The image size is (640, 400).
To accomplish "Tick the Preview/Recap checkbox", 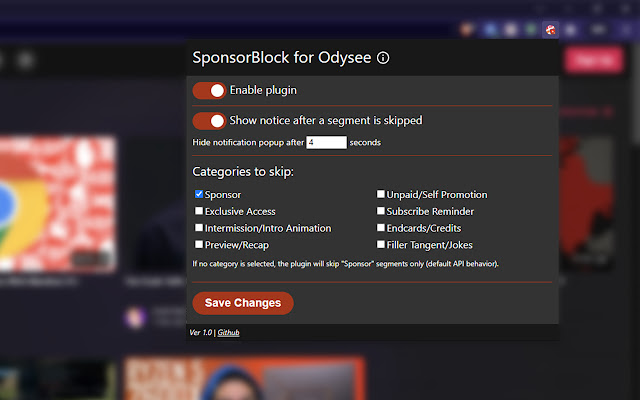I will pos(199,244).
